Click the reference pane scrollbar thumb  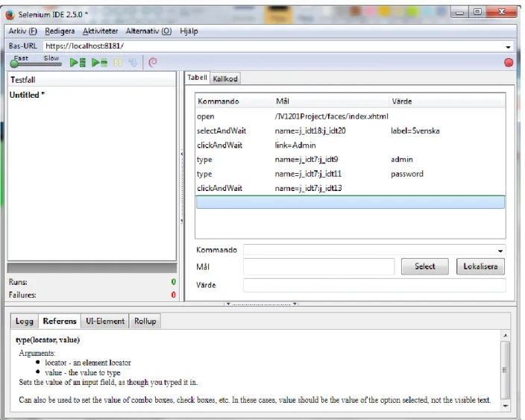505,370
